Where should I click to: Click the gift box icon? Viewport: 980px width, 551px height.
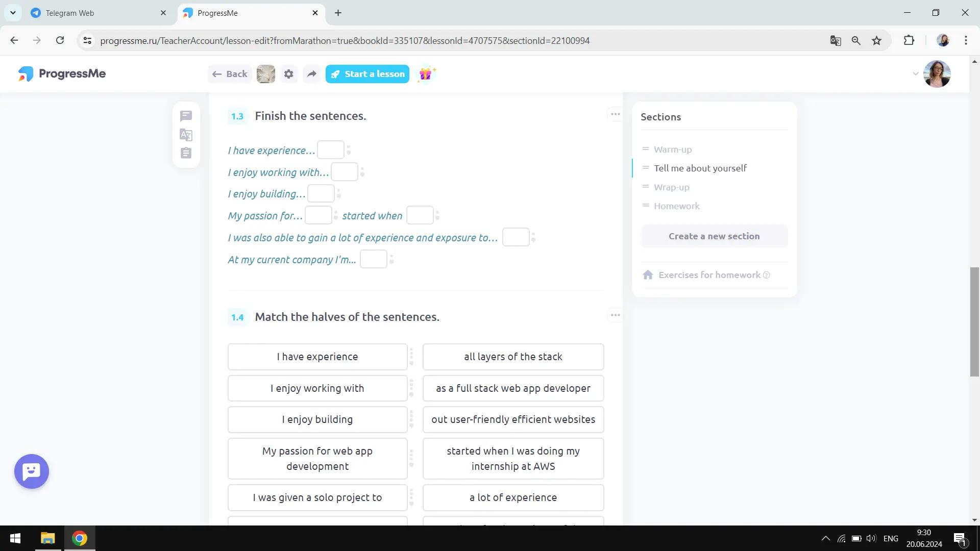point(426,74)
